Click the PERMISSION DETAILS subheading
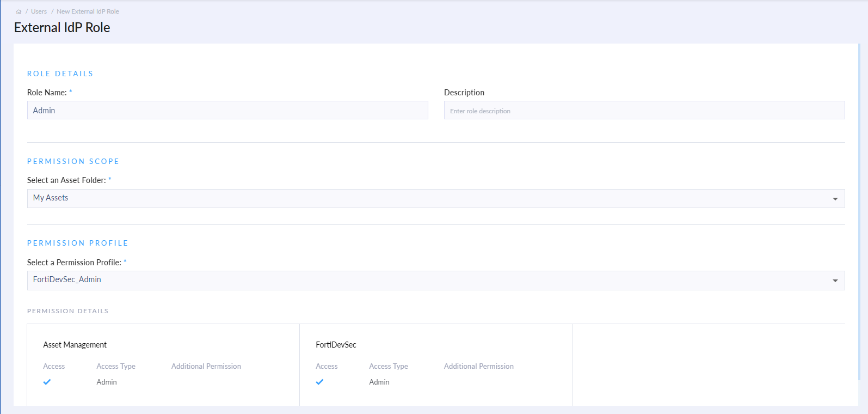 point(68,311)
